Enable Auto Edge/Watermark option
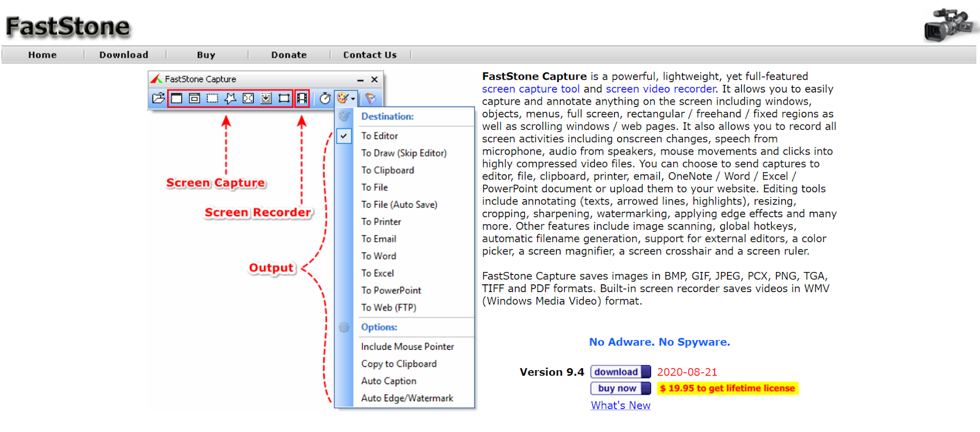Viewport: 980px width, 432px height. 407,398
